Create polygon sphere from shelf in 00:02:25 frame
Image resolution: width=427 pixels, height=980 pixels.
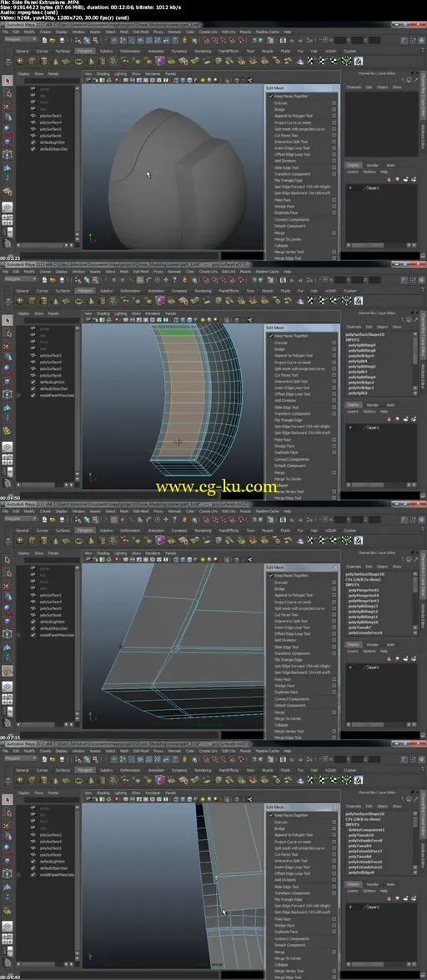(x=20, y=62)
